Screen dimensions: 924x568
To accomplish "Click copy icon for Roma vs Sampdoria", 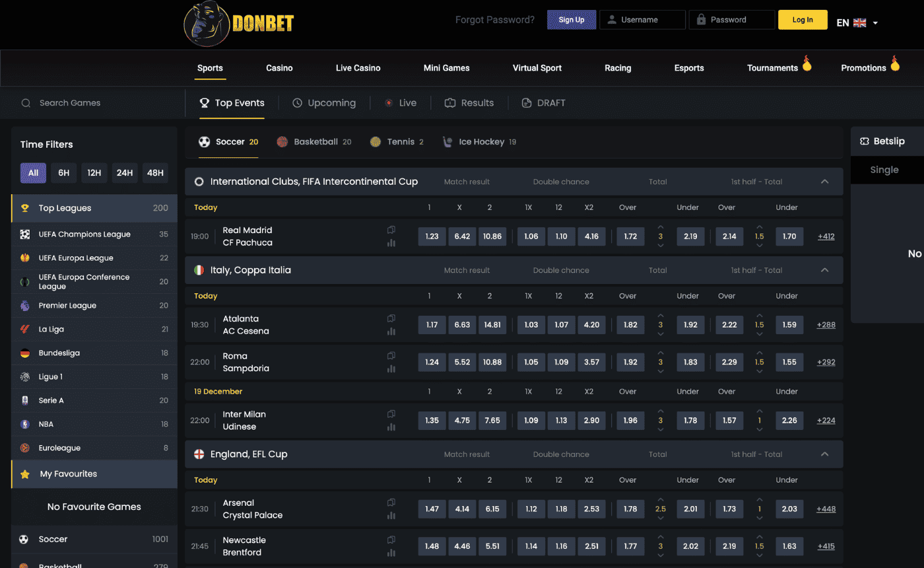I will click(x=391, y=355).
